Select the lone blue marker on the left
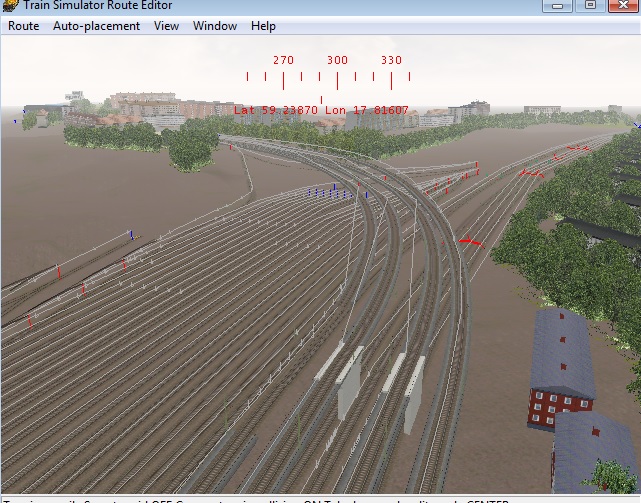The height and width of the screenshot is (503, 641). click(131, 235)
